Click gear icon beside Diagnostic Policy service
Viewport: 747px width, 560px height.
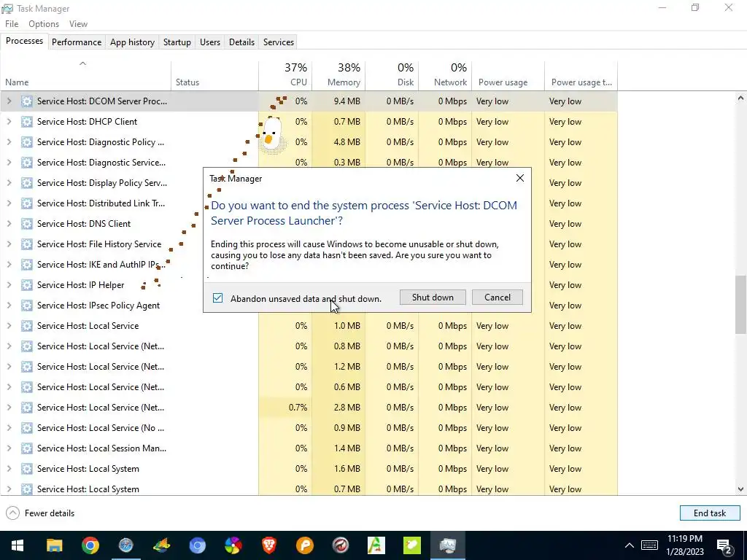pyautogui.click(x=27, y=142)
